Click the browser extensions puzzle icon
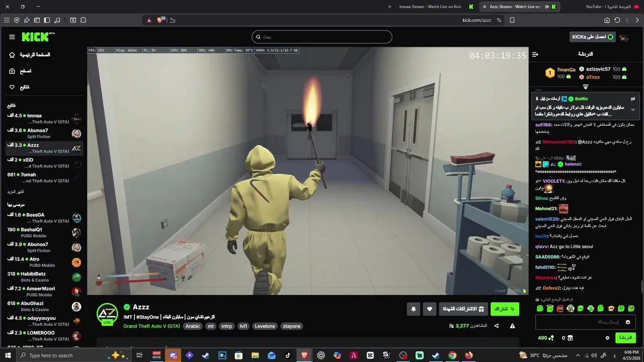 [84, 20]
